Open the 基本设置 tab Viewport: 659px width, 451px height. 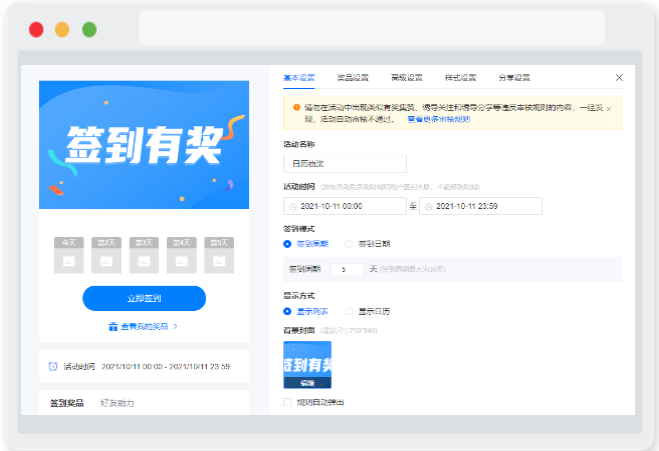point(299,78)
